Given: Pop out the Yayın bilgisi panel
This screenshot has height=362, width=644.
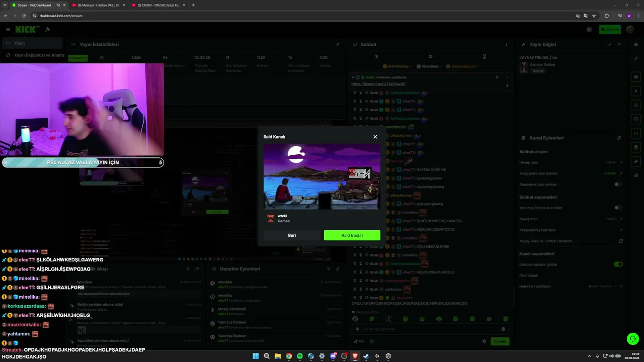Looking at the screenshot, I should pyautogui.click(x=619, y=44).
